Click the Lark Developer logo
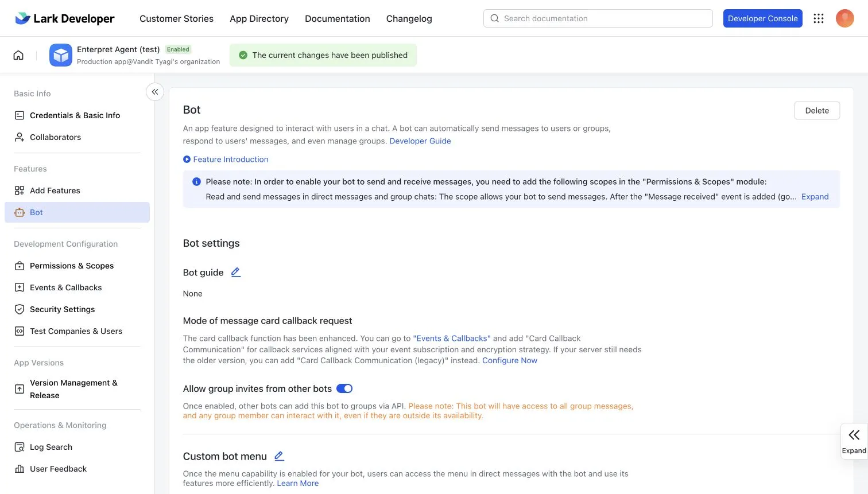 (64, 18)
